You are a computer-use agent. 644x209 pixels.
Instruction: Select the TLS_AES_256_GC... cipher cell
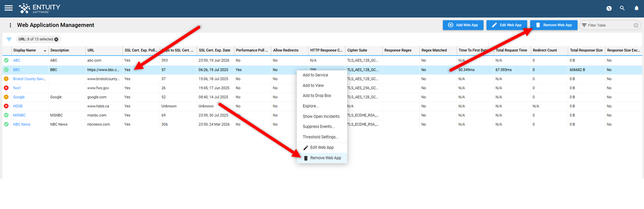[364, 88]
